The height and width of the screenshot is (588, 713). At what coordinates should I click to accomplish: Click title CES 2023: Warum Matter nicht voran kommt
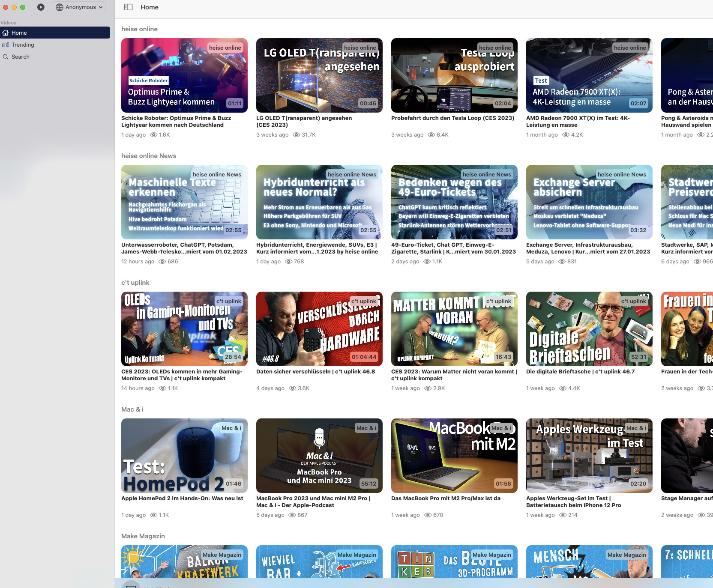[x=454, y=375]
